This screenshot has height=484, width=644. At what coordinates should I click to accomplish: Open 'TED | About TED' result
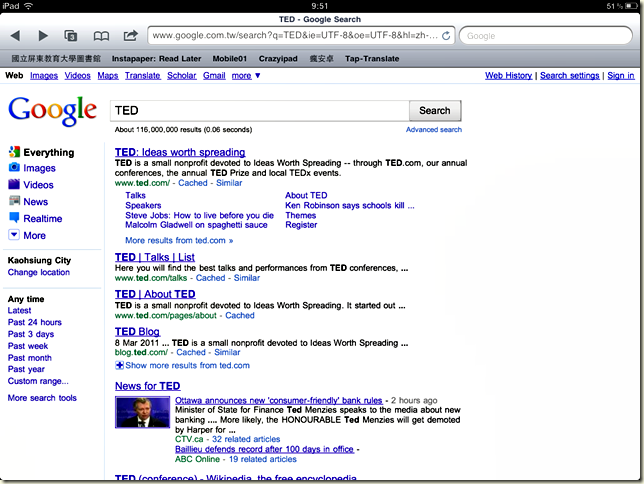pos(155,294)
